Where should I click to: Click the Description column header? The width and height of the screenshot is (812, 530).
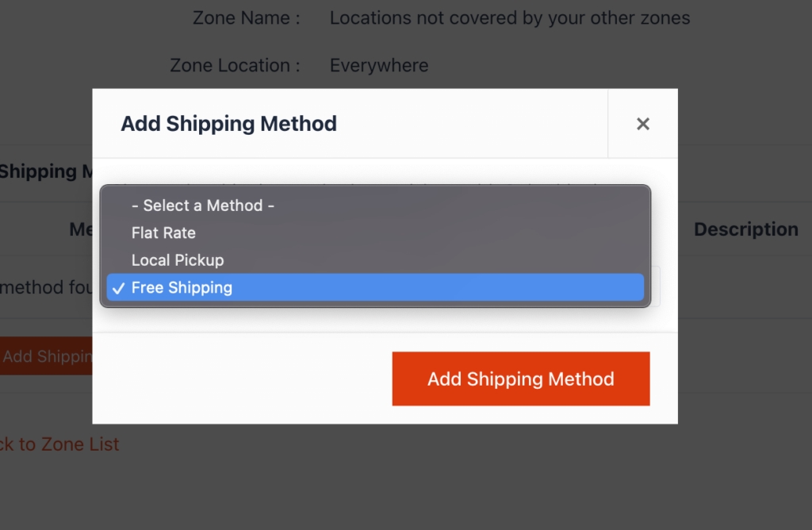745,229
